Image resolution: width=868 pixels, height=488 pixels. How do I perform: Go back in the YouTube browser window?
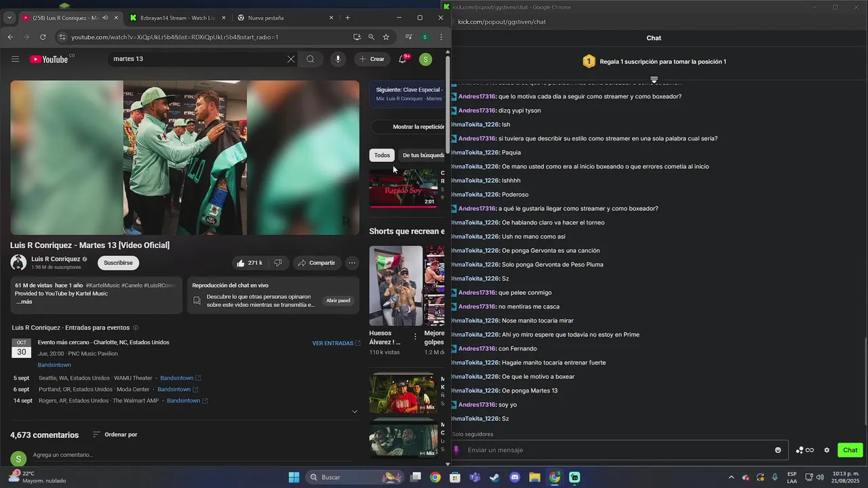[10, 37]
